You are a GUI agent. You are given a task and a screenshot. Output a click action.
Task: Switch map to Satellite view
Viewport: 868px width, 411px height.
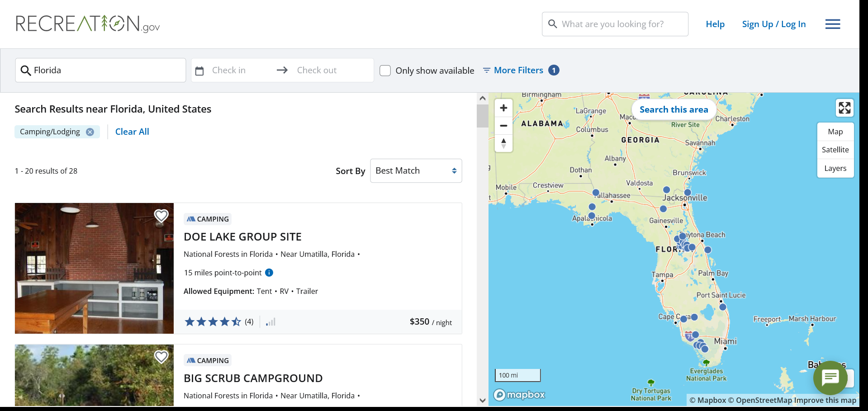pyautogui.click(x=835, y=150)
